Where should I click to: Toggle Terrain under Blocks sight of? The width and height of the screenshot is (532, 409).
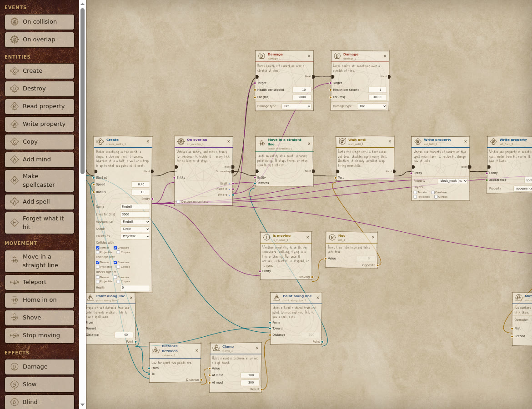point(98,277)
